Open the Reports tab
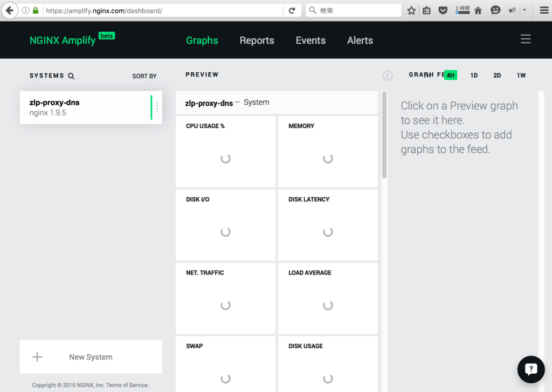552x392 pixels. point(257,40)
